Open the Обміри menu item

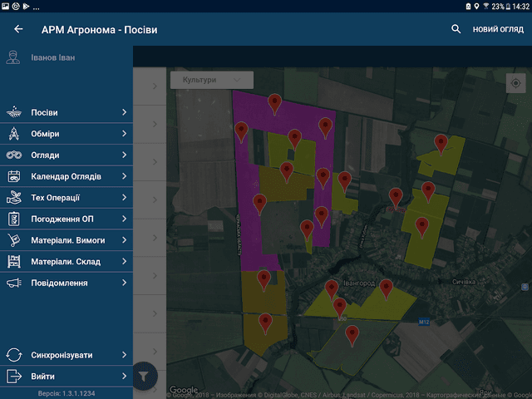point(66,134)
